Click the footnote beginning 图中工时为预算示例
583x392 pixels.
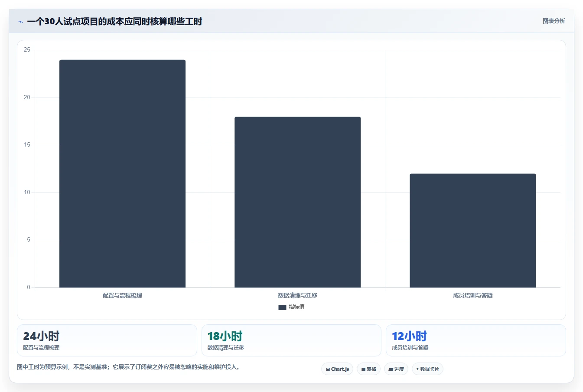[x=128, y=367]
